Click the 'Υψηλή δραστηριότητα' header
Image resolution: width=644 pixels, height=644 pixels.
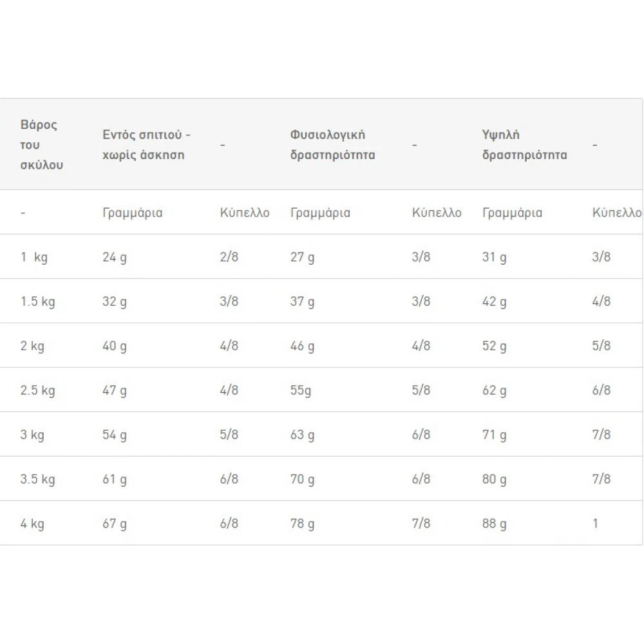524,144
